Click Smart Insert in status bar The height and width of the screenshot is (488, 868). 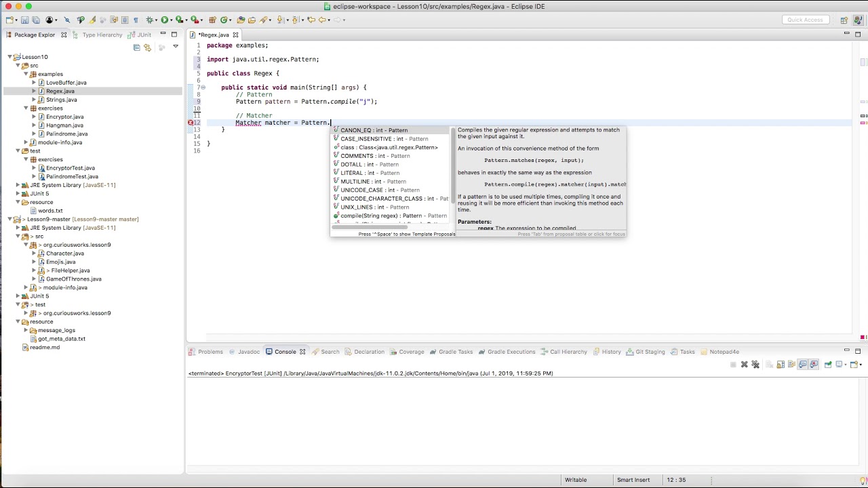pos(633,480)
